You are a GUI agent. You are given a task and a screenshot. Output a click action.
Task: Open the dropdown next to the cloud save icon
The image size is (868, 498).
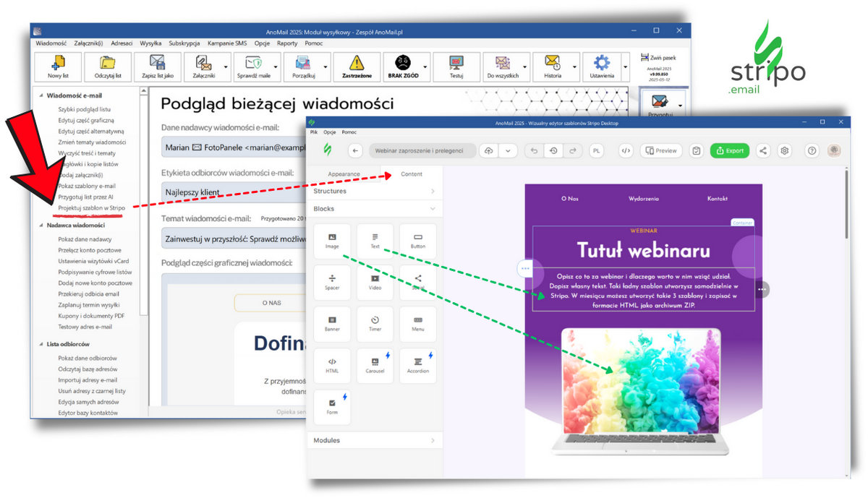point(509,151)
